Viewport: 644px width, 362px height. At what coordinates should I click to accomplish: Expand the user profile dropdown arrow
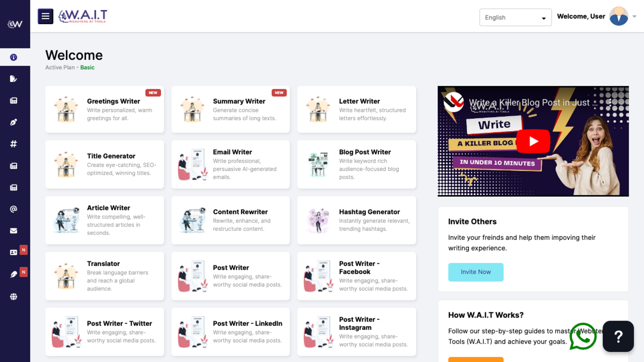click(634, 16)
